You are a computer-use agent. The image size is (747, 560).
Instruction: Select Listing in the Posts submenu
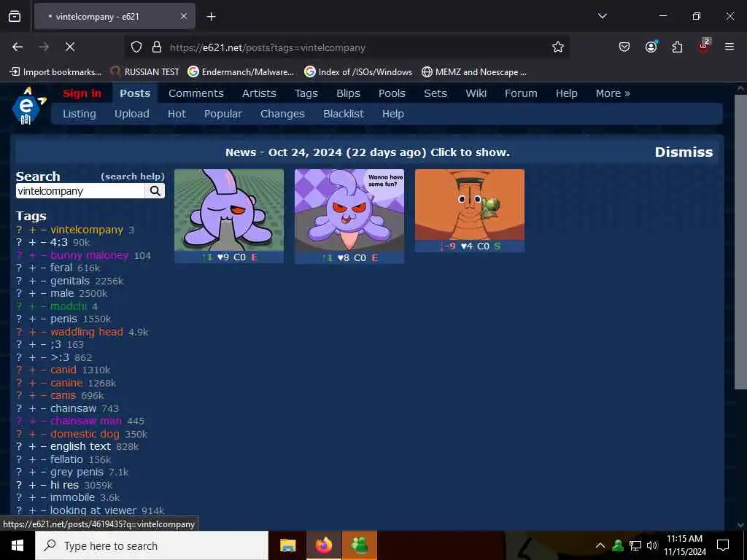tap(79, 114)
